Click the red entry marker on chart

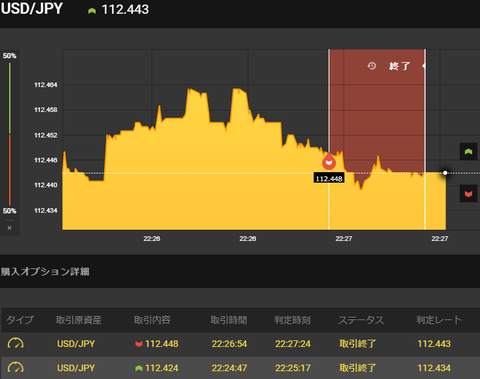coord(329,161)
